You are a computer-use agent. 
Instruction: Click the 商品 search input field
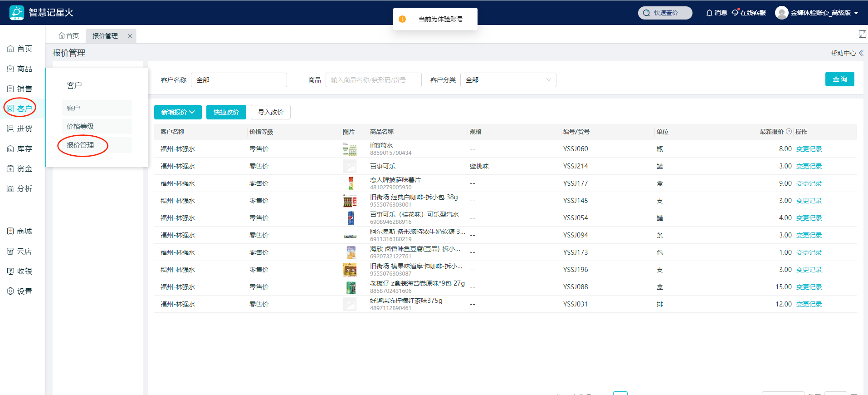[x=374, y=80]
